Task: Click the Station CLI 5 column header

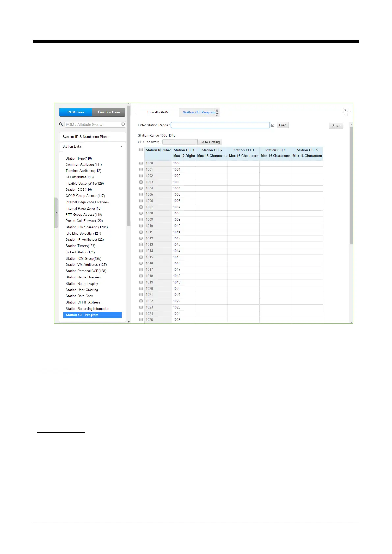Action: 307,153
